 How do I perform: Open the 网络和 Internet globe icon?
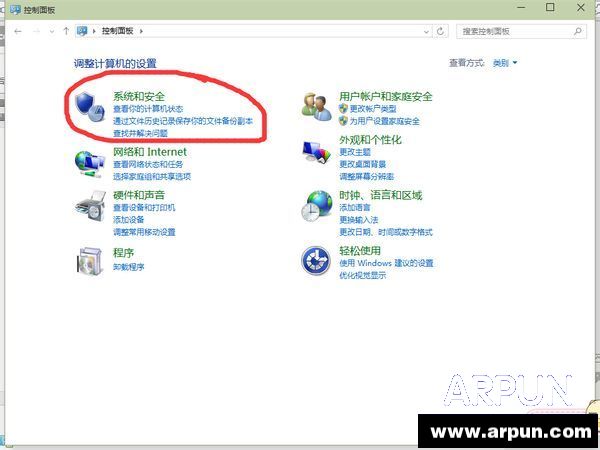[90, 164]
